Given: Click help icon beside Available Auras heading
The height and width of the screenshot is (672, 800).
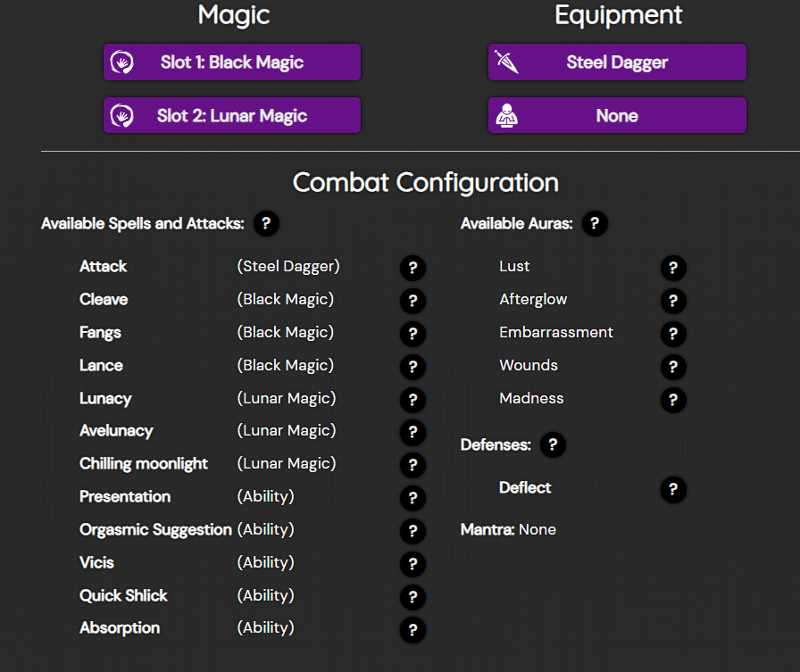Looking at the screenshot, I should click(595, 224).
